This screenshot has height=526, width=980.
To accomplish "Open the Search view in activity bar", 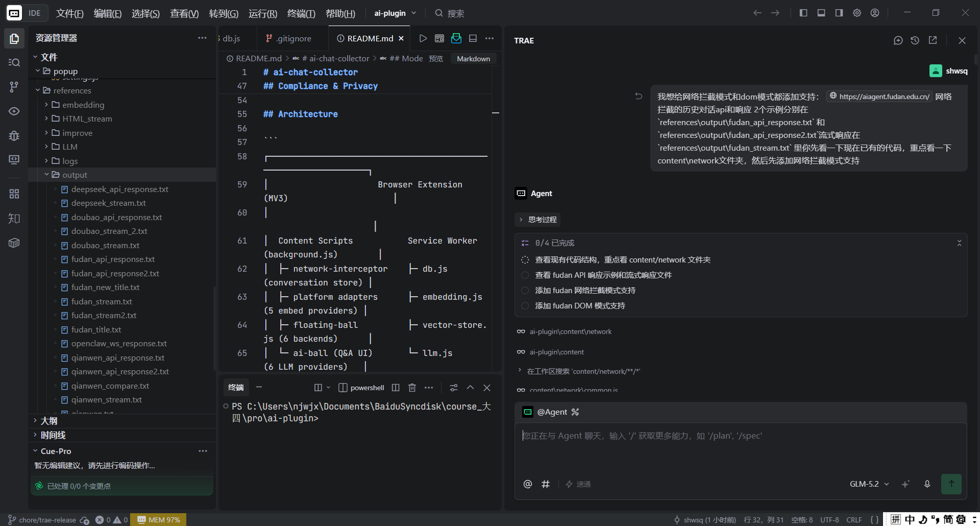I will click(14, 62).
